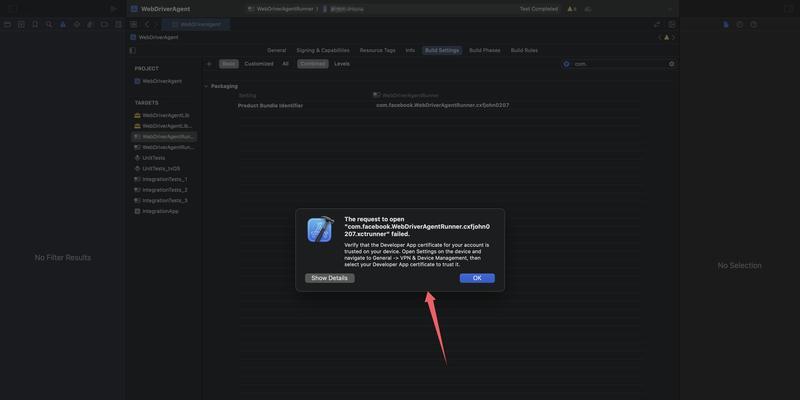Click the Run (play) button in the toolbar
Viewport: 800px width, 400px height.
[113, 9]
